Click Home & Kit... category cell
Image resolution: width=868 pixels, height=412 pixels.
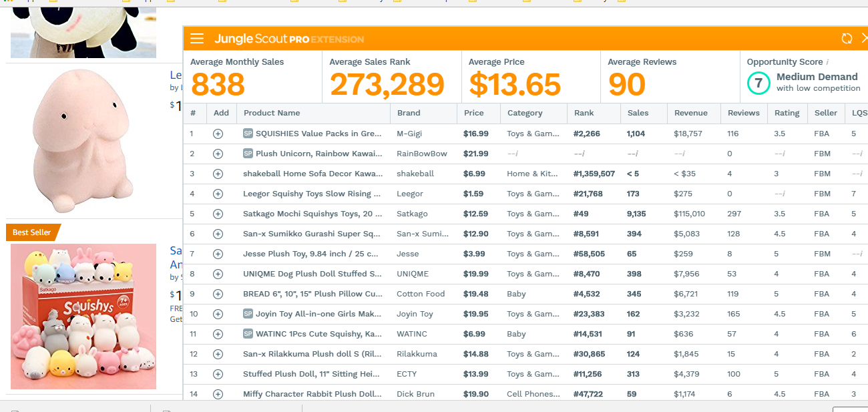click(532, 174)
